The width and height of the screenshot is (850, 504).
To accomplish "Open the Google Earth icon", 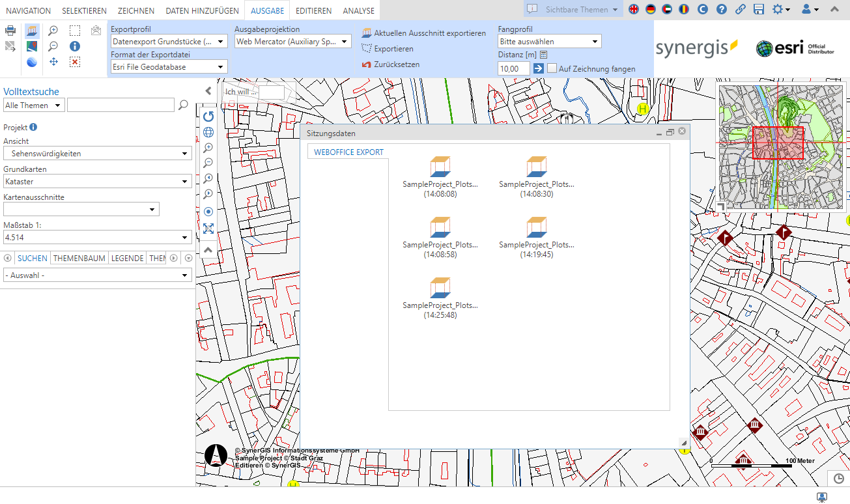I will (x=31, y=62).
